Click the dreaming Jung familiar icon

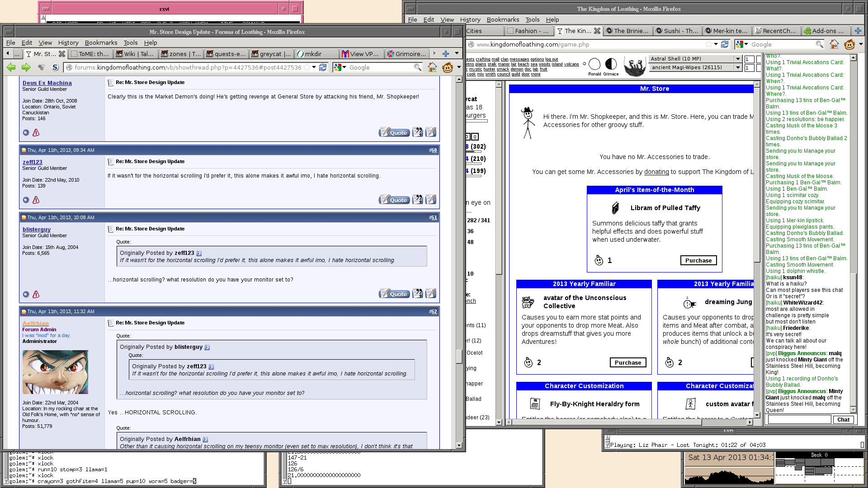point(689,302)
